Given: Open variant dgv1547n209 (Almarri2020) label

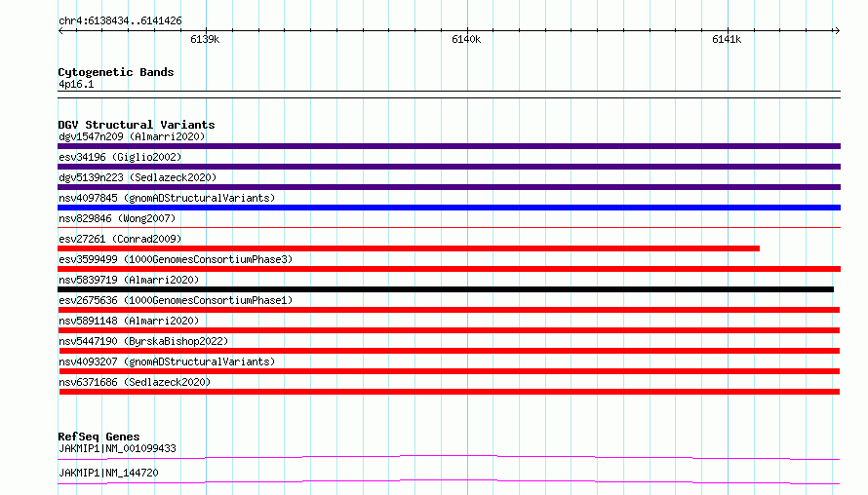Looking at the screenshot, I should pyautogui.click(x=132, y=136).
